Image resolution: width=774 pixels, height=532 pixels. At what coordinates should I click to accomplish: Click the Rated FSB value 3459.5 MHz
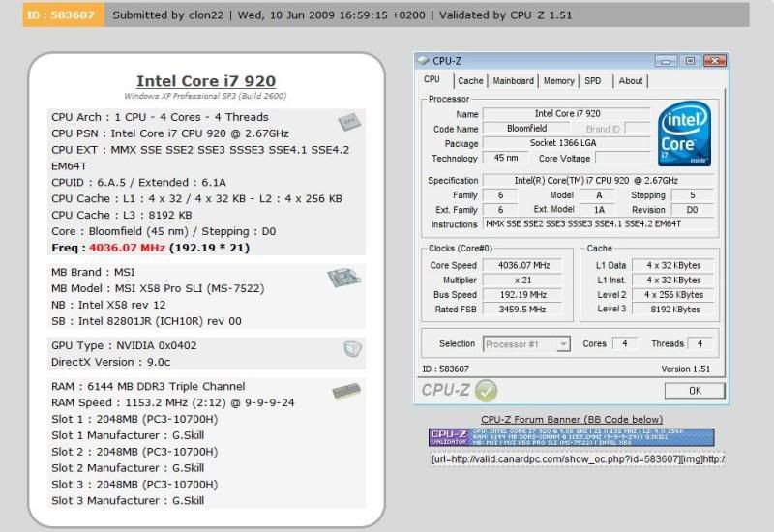tap(522, 310)
